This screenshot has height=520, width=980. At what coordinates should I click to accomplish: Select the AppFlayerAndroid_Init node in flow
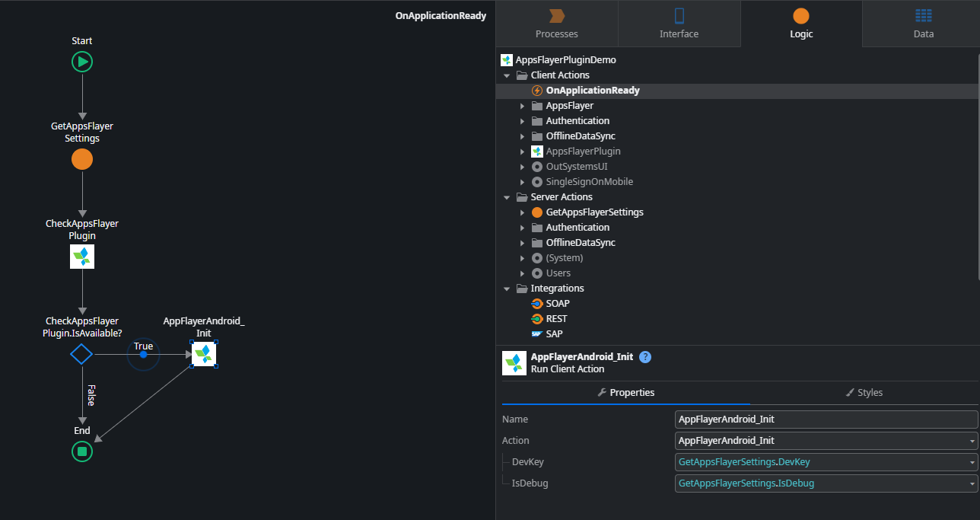click(x=204, y=354)
